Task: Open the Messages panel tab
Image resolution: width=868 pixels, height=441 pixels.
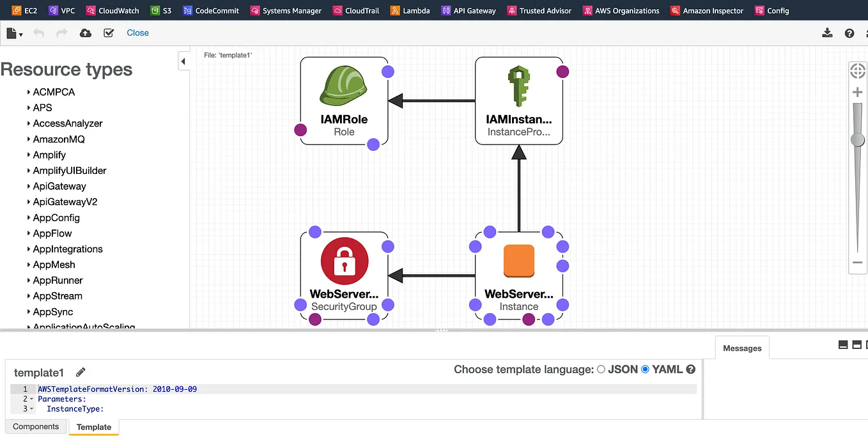Action: [x=741, y=348]
